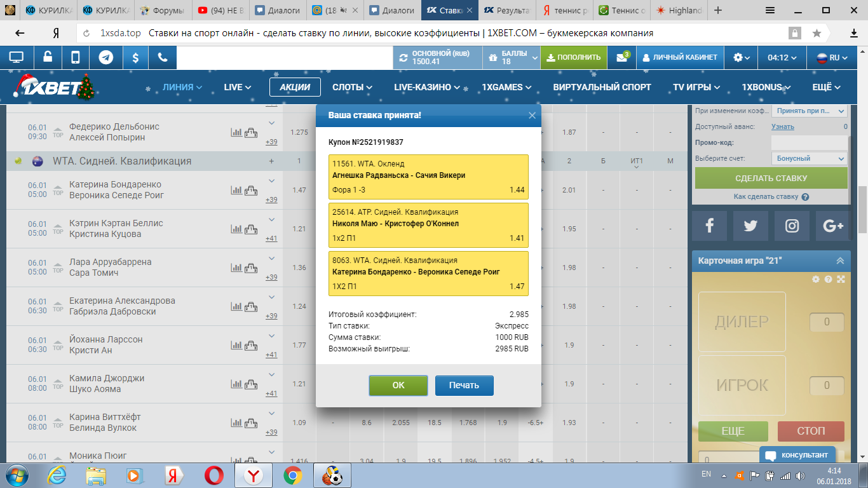Open the Telegram icon in the 1xBet top bar
868x488 pixels.
coord(106,57)
